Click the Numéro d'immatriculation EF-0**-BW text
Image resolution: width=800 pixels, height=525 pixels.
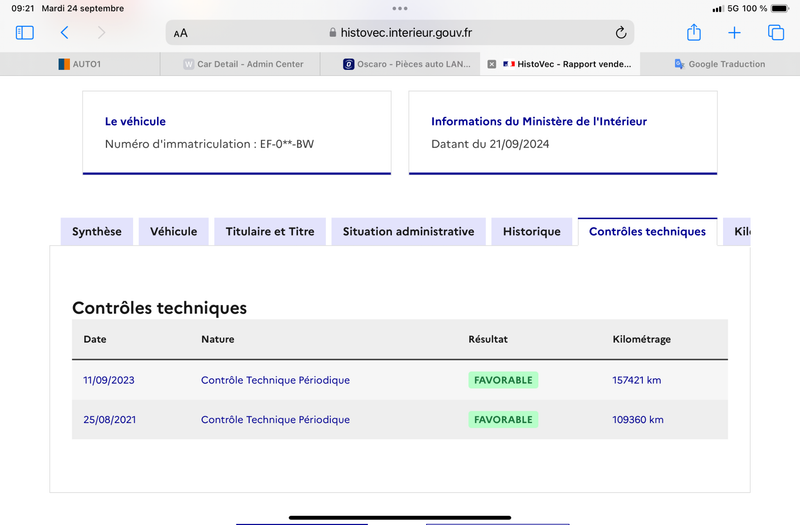[x=209, y=144]
